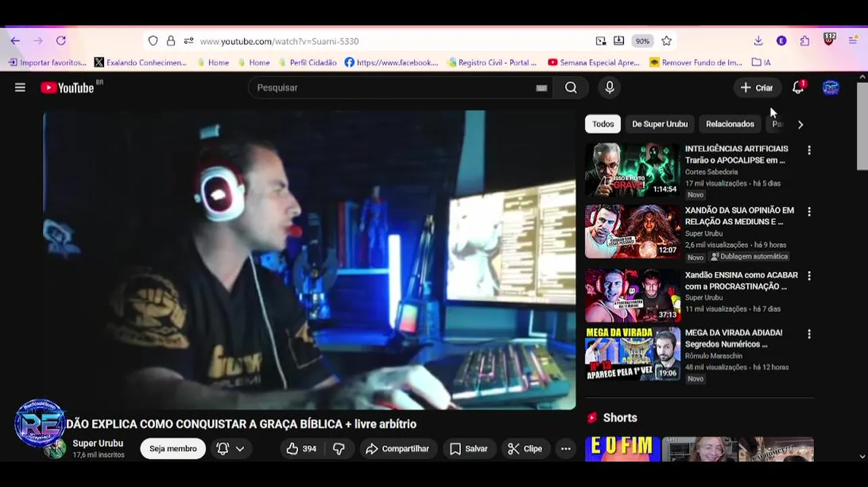Bookmark page with the star icon
868x487 pixels.
667,41
